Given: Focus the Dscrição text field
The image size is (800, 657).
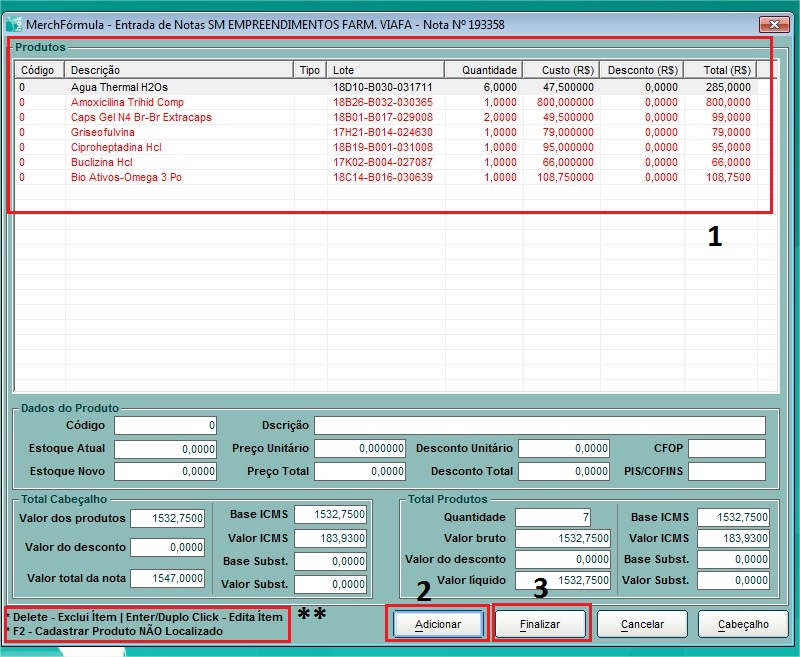Looking at the screenshot, I should coord(539,425).
